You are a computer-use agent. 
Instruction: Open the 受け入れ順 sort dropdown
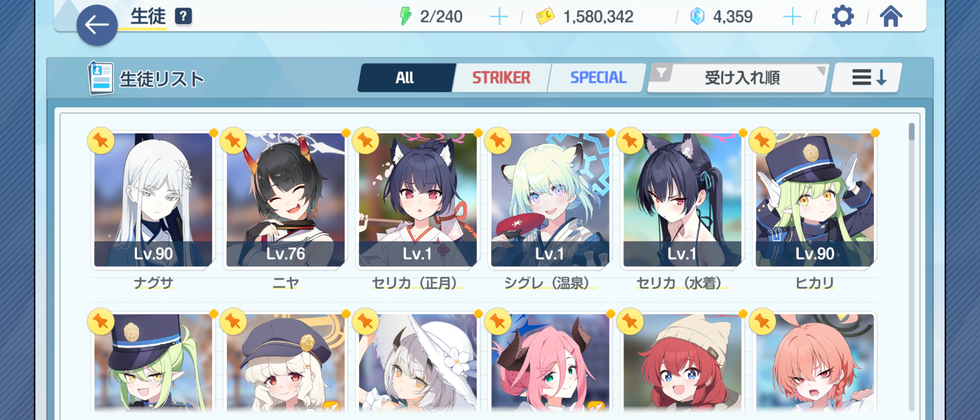coord(738,78)
